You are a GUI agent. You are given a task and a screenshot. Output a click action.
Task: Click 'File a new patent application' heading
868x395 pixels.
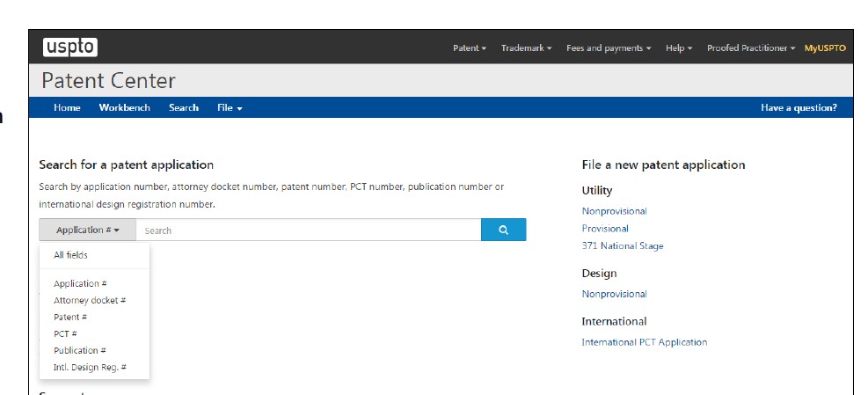[x=663, y=165]
